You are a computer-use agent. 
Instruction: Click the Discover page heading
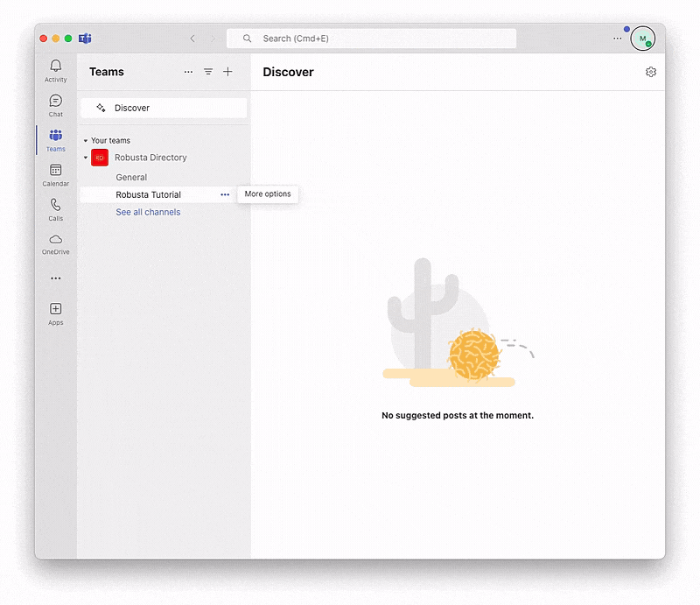point(289,72)
